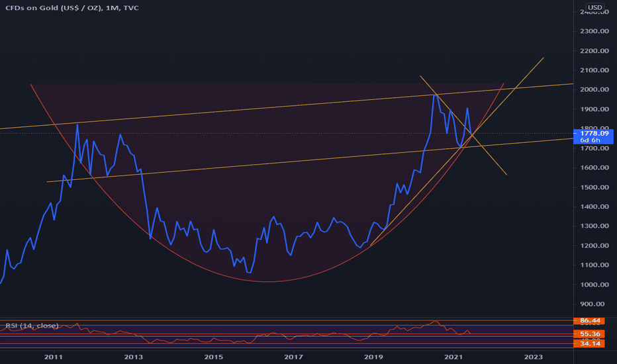Viewport: 617px width, 364px height.
Task: Click the 1900.00 price axis label
Action: pyautogui.click(x=594, y=109)
